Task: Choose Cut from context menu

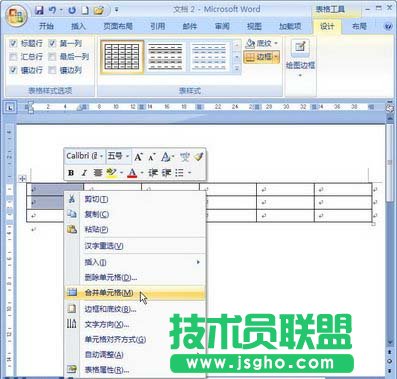Action: [x=134, y=199]
